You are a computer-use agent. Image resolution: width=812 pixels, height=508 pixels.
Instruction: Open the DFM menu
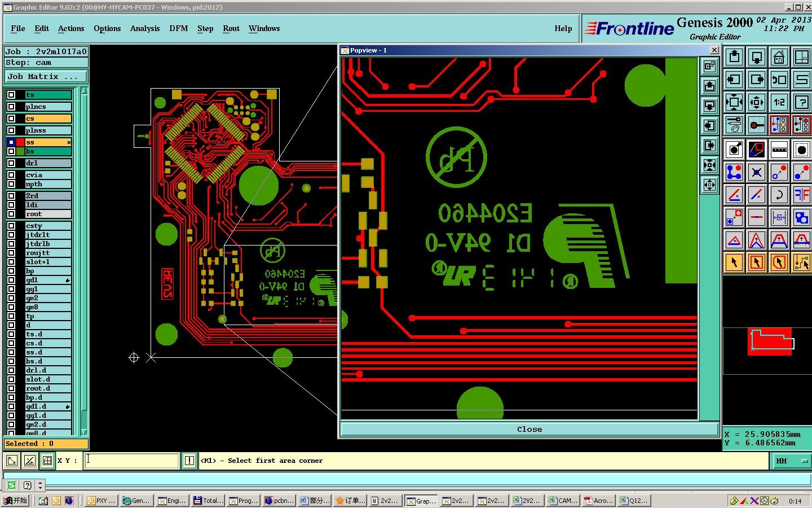[179, 28]
